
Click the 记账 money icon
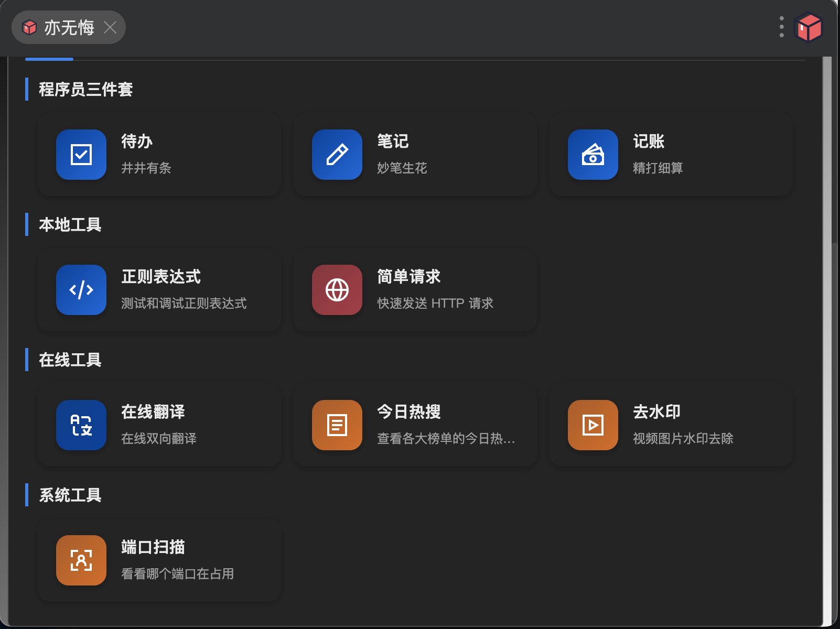click(593, 155)
